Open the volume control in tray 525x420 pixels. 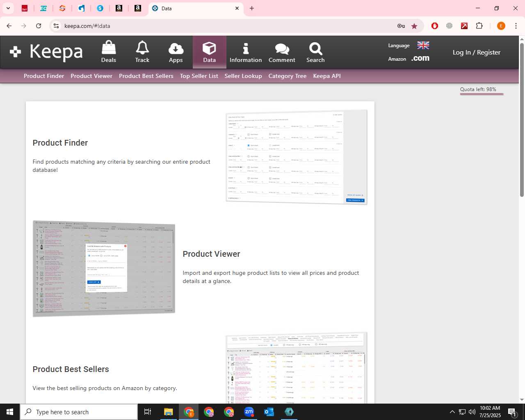click(472, 412)
